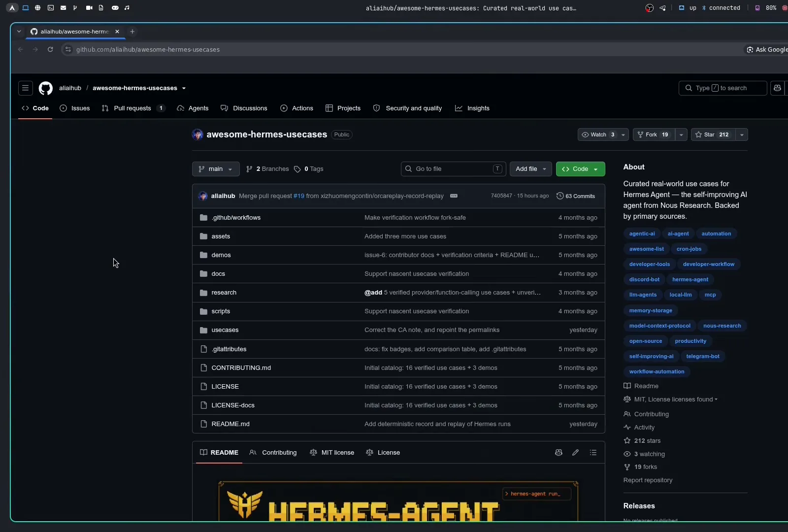The width and height of the screenshot is (788, 532).
Task: Open the GitHub homepage octocat logo
Action: (46, 88)
